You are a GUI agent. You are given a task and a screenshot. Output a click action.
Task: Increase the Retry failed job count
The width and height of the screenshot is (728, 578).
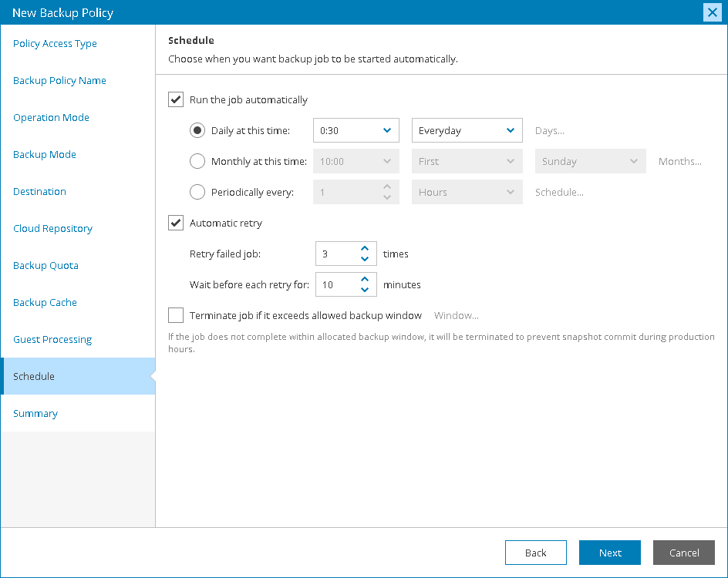click(365, 249)
